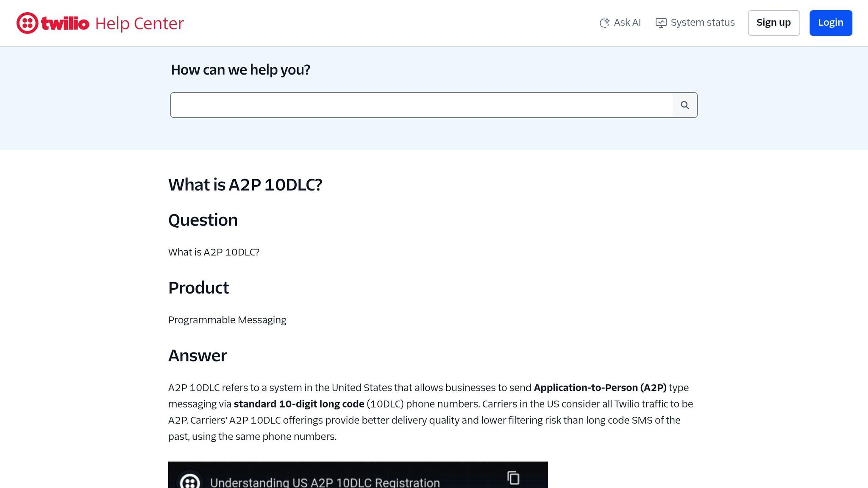Image resolution: width=868 pixels, height=488 pixels.
Task: Click the Sign up button
Action: (x=773, y=23)
